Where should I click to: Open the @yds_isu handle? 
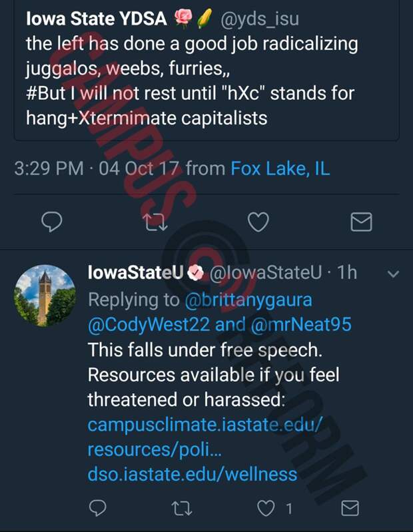(x=260, y=19)
